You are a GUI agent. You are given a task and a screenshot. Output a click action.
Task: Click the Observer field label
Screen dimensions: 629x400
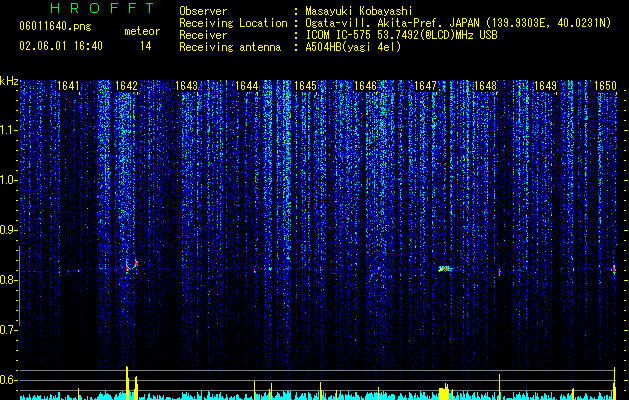coord(203,11)
